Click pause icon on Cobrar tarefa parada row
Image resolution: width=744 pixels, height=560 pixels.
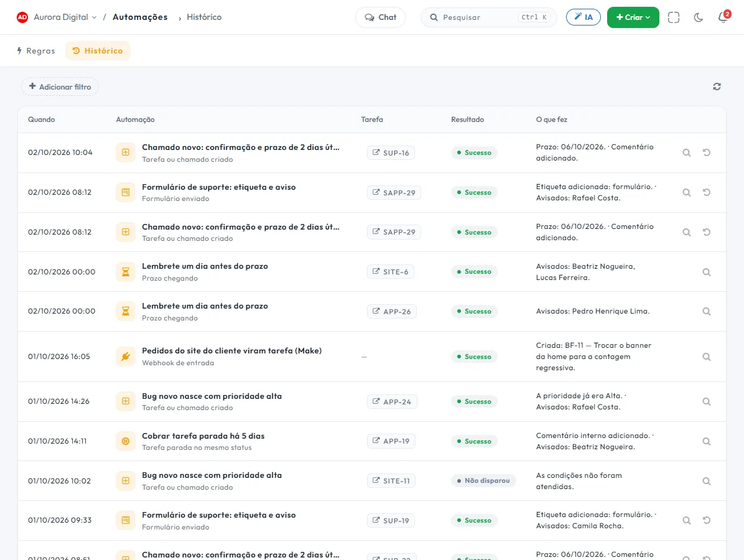126,441
